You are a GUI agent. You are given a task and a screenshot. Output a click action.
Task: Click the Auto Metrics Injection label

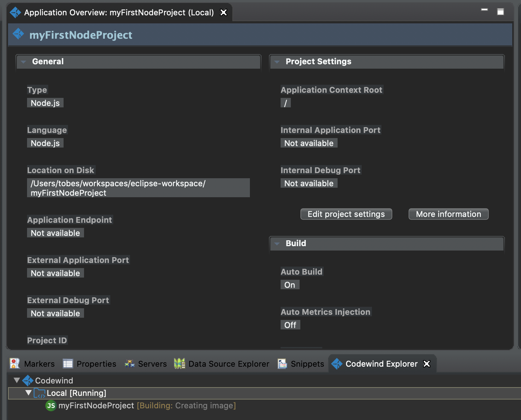[326, 312]
